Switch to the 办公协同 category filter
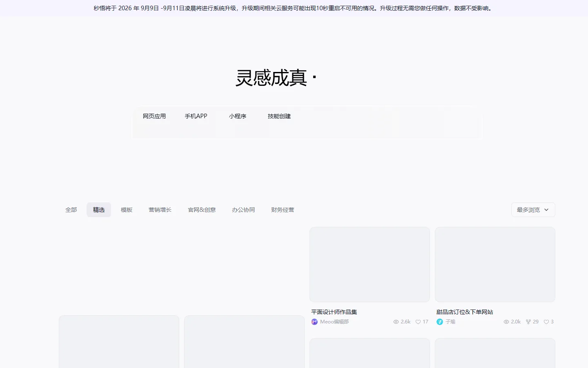This screenshot has height=368, width=588. point(243,210)
